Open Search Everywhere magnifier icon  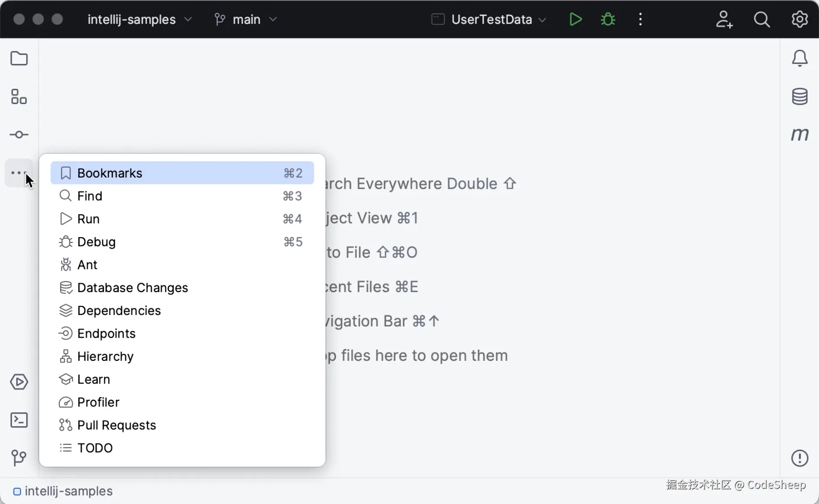pos(762,19)
